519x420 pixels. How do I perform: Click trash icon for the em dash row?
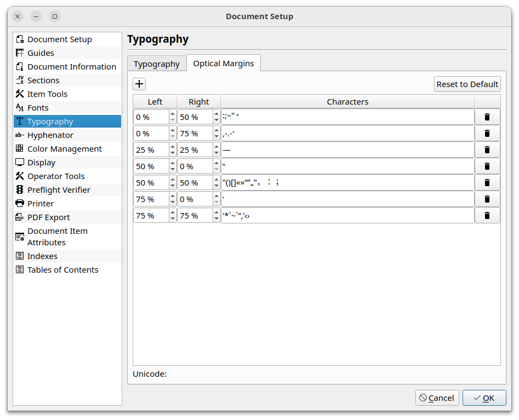tap(487, 150)
